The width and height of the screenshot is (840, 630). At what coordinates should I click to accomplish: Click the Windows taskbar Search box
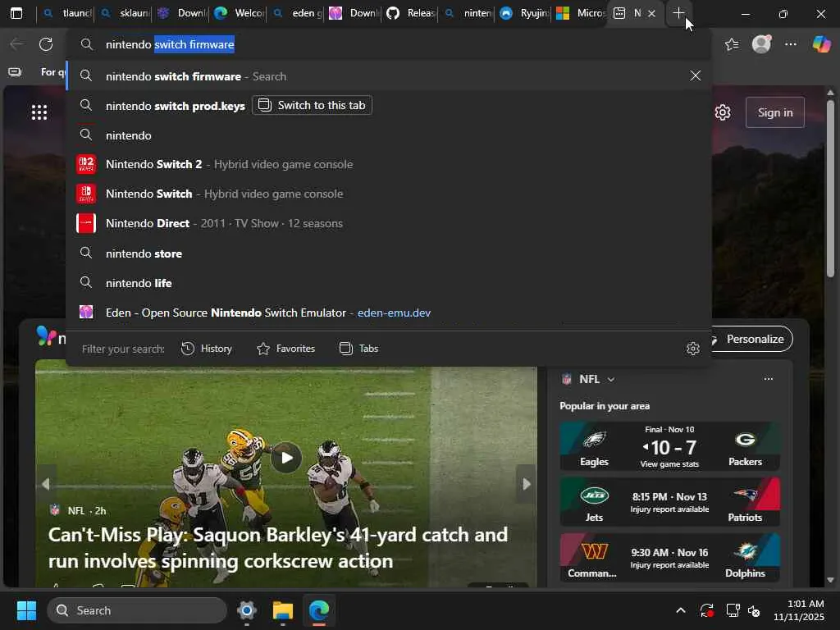coord(137,610)
